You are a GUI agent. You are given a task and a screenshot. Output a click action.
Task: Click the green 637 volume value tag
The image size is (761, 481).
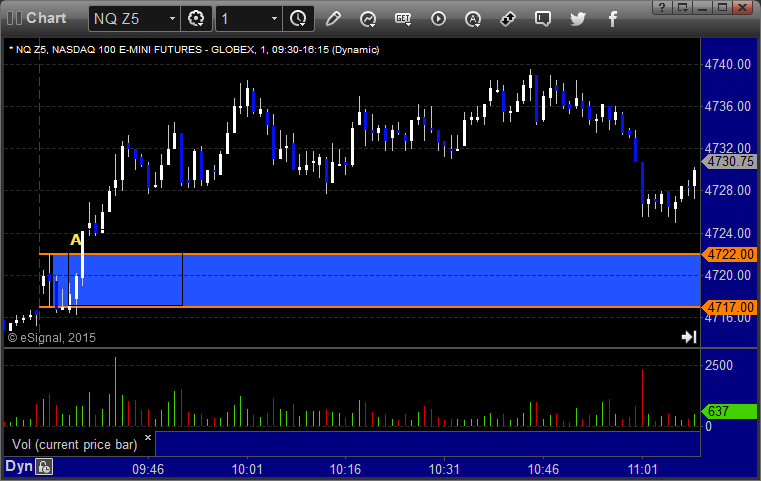pyautogui.click(x=729, y=412)
